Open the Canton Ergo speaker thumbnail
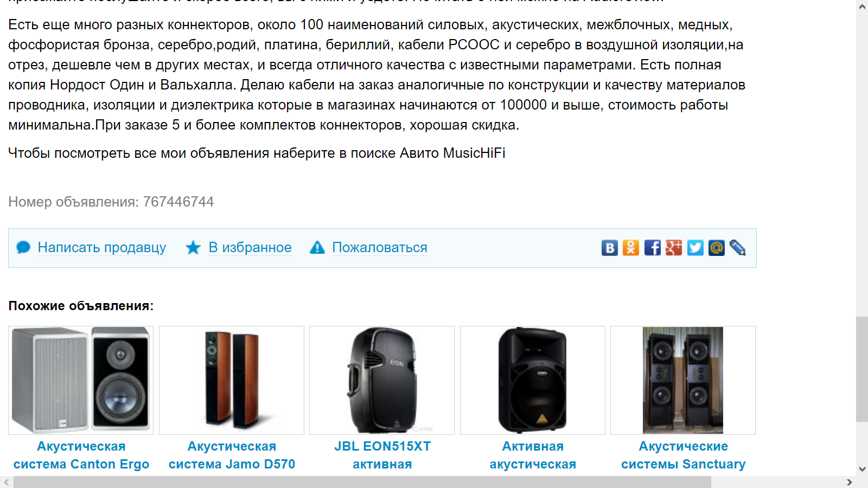This screenshot has width=868, height=488. click(81, 380)
